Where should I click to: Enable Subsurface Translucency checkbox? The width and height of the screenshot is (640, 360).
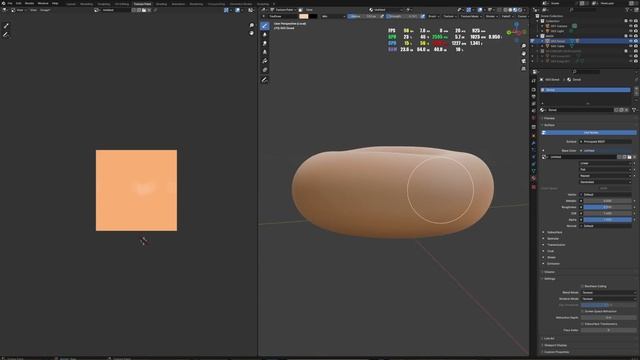582,324
